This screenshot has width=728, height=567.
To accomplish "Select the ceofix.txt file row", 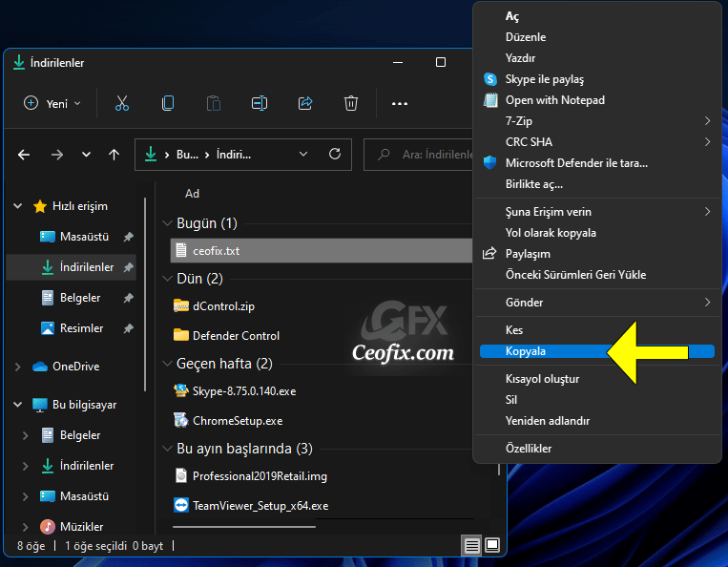I will click(x=322, y=251).
